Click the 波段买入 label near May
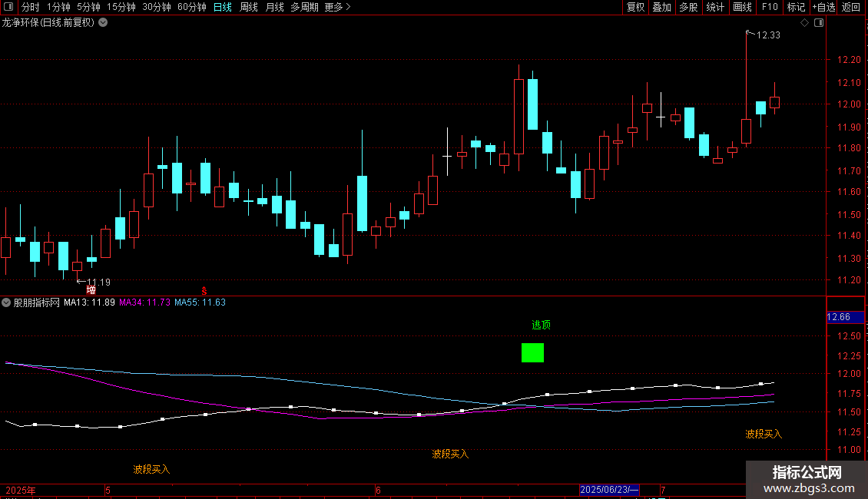Screen dimensions: 868x499 click(151, 469)
